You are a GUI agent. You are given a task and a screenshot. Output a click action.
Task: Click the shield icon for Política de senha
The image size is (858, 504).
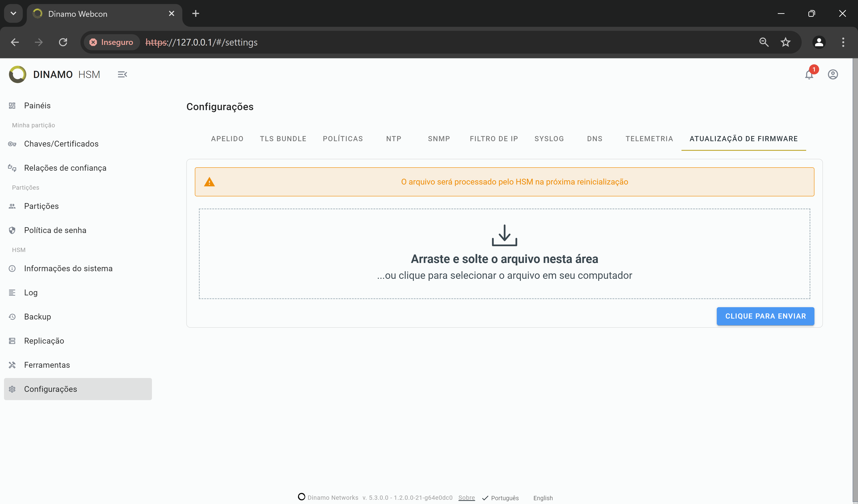(x=12, y=230)
